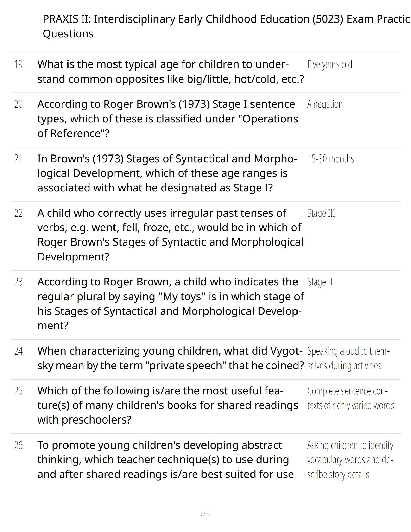Image resolution: width=411 pixels, height=532 pixels.
Task: Click the number label 24
Action: point(19,351)
